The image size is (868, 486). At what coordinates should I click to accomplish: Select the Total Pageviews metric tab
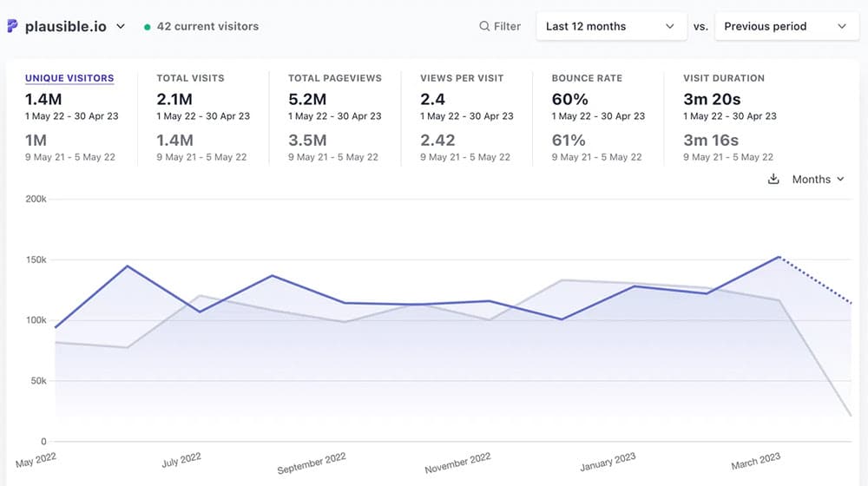(x=335, y=78)
